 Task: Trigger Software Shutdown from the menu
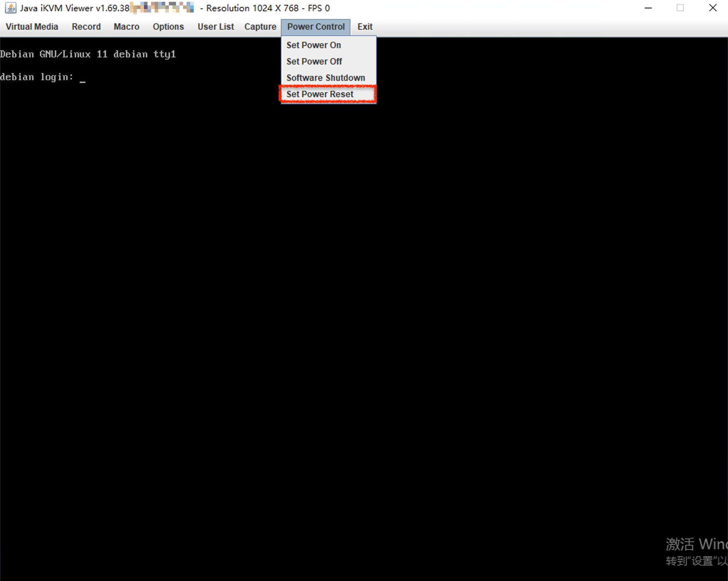click(325, 78)
